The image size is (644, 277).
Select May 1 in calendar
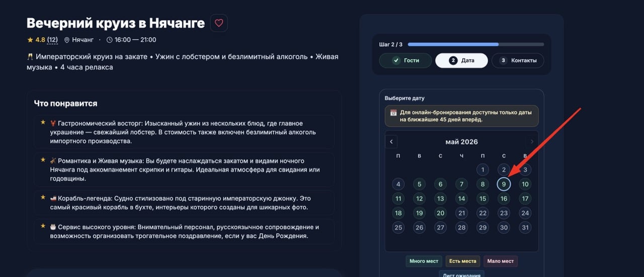tap(482, 170)
